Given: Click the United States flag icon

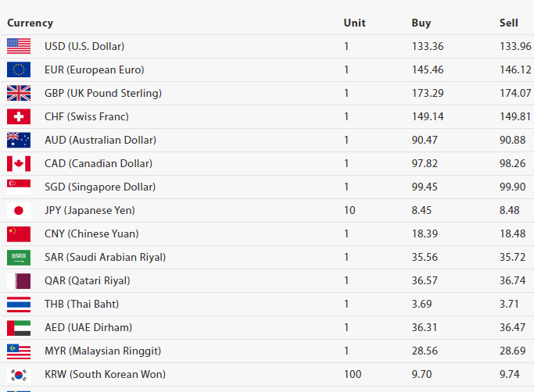Looking at the screenshot, I should click(x=19, y=46).
